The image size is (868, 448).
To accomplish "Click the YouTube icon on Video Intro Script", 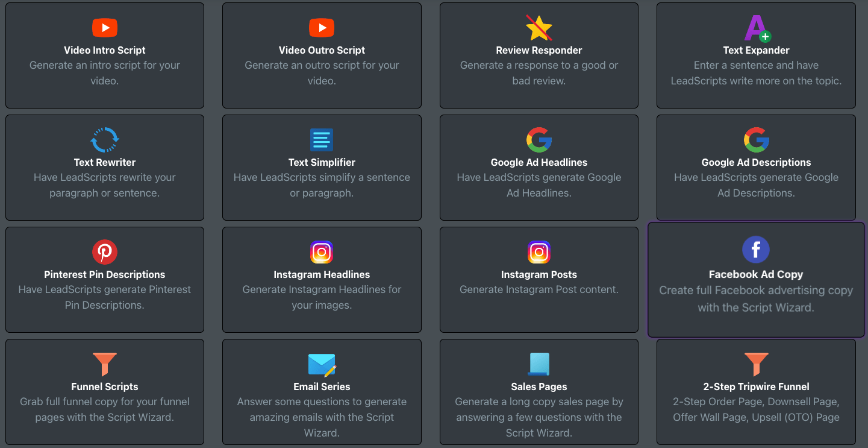I will tap(104, 27).
